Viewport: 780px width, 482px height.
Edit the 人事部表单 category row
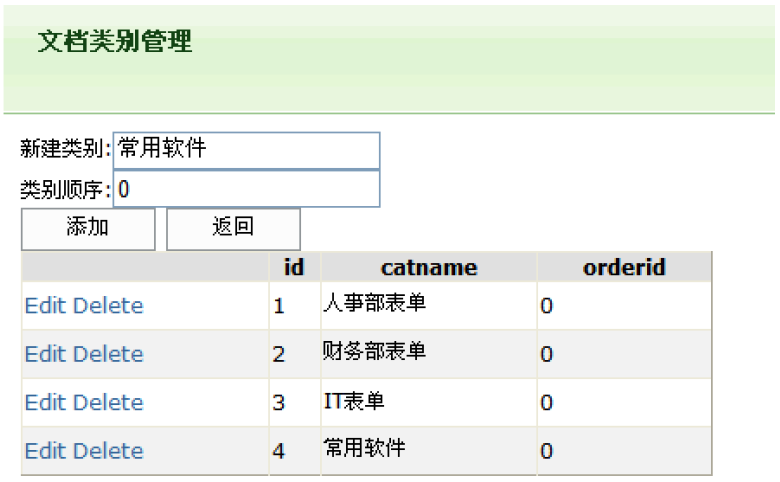(46, 305)
